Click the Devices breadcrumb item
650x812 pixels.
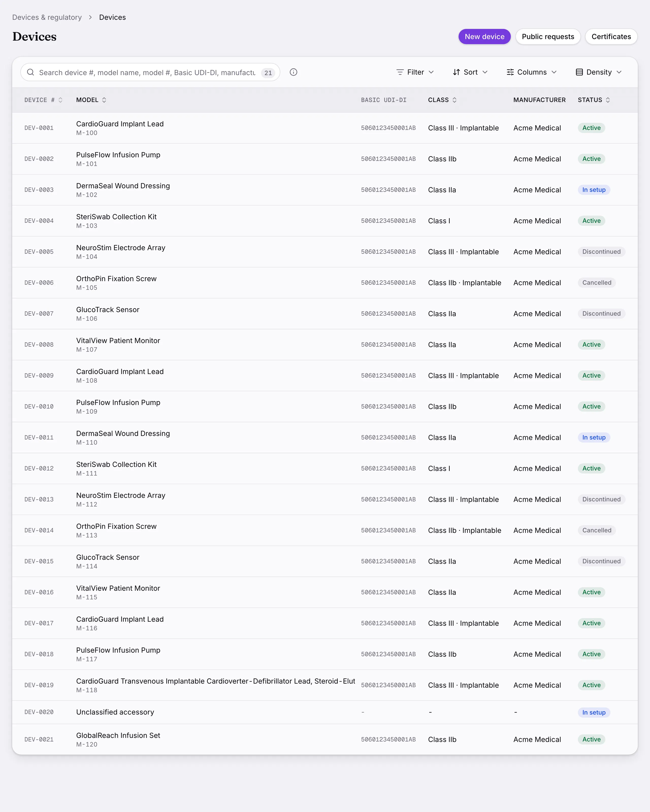pos(112,17)
